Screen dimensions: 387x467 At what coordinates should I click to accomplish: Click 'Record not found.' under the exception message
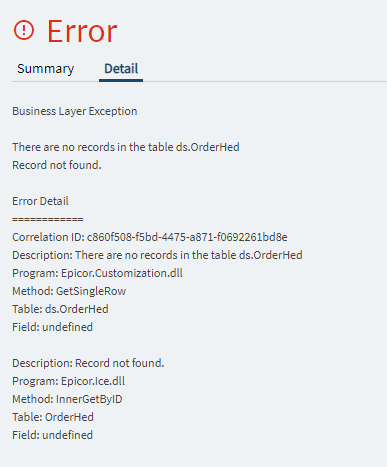point(57,165)
